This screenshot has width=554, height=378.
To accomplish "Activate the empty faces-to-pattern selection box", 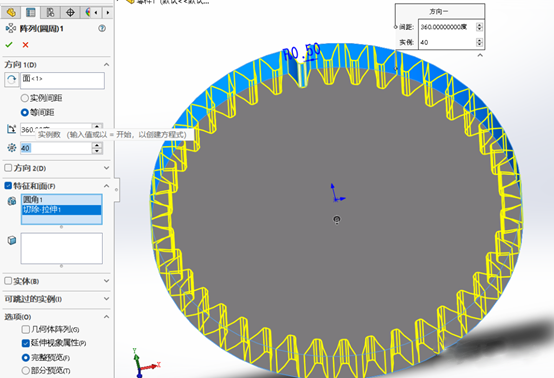I will pyautogui.click(x=61, y=248).
